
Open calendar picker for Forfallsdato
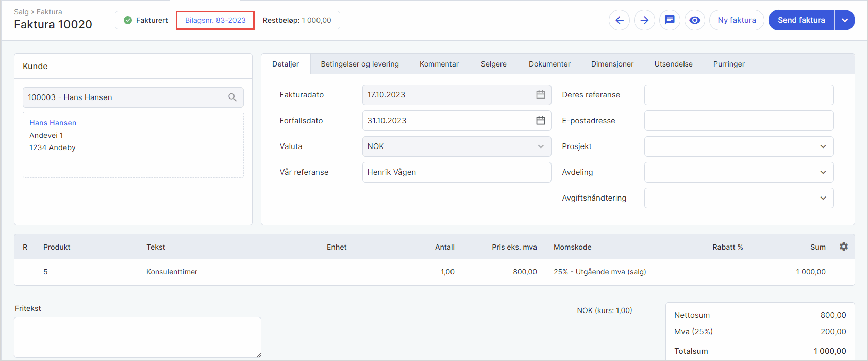540,121
